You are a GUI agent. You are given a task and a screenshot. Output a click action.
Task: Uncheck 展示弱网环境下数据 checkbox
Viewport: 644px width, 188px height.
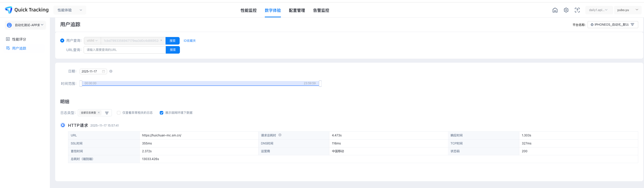point(162,113)
